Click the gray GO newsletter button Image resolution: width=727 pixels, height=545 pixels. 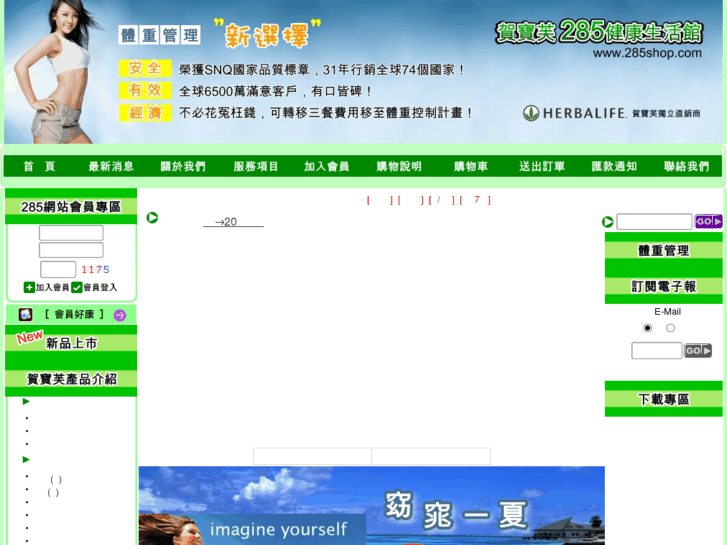click(x=698, y=351)
